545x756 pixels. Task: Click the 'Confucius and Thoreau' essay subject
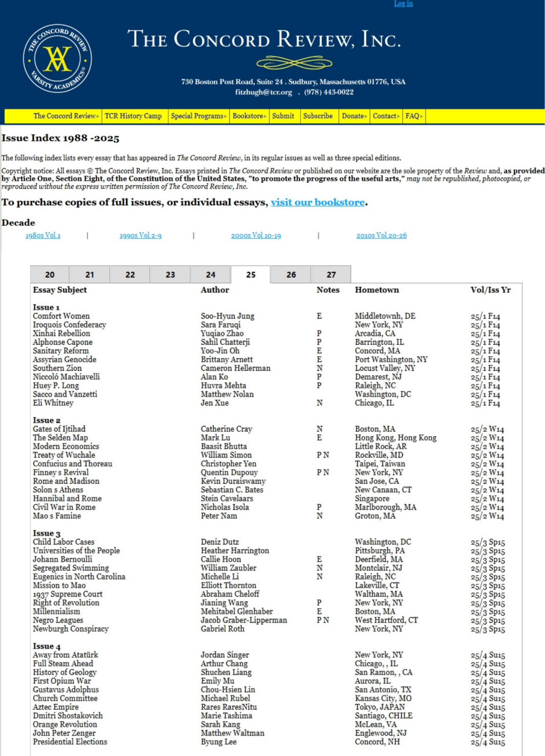coord(73,464)
